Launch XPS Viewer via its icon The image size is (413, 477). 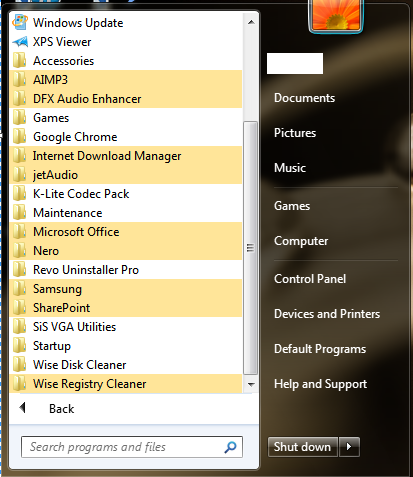pos(20,42)
